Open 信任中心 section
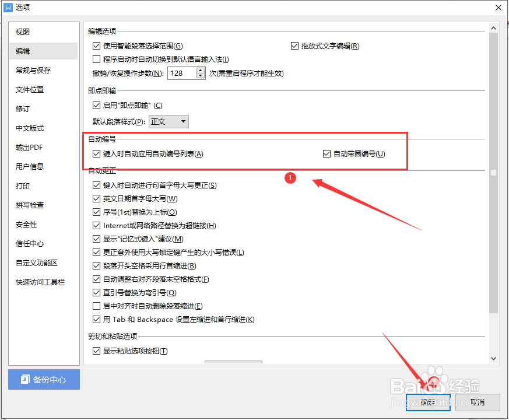The width and height of the screenshot is (509, 420). [x=30, y=244]
